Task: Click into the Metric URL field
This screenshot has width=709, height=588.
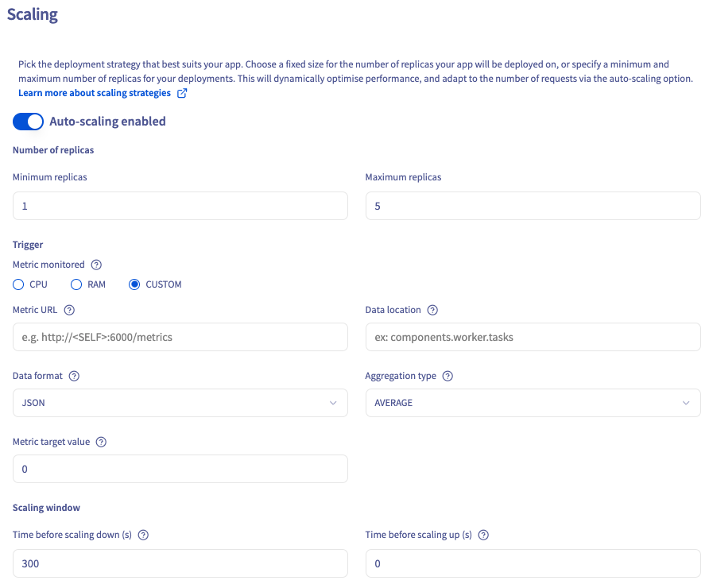Action: (180, 337)
